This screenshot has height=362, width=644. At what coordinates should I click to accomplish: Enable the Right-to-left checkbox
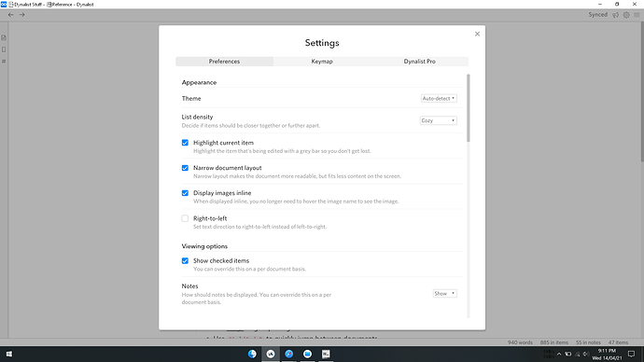(x=185, y=218)
